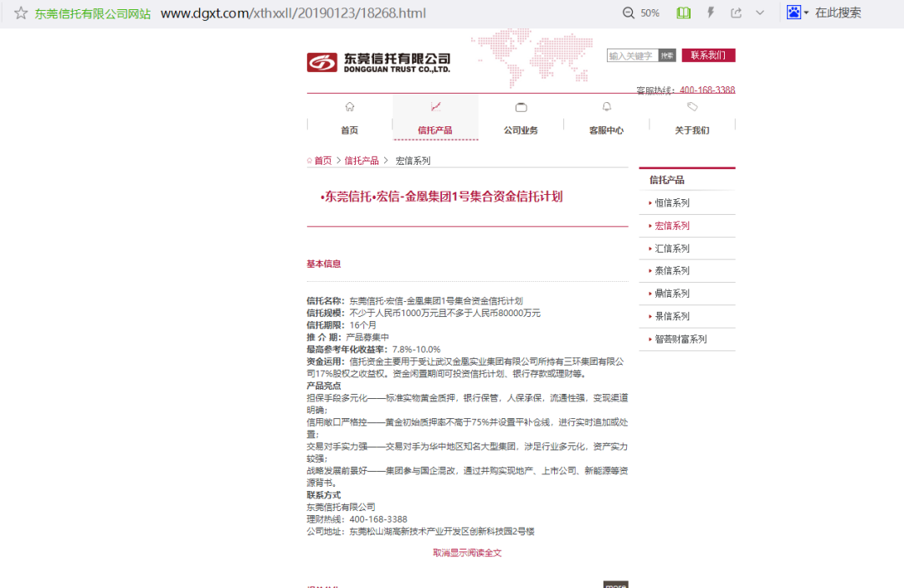The image size is (904, 588).
Task: Click the 信托规模 line text
Action: click(x=424, y=313)
